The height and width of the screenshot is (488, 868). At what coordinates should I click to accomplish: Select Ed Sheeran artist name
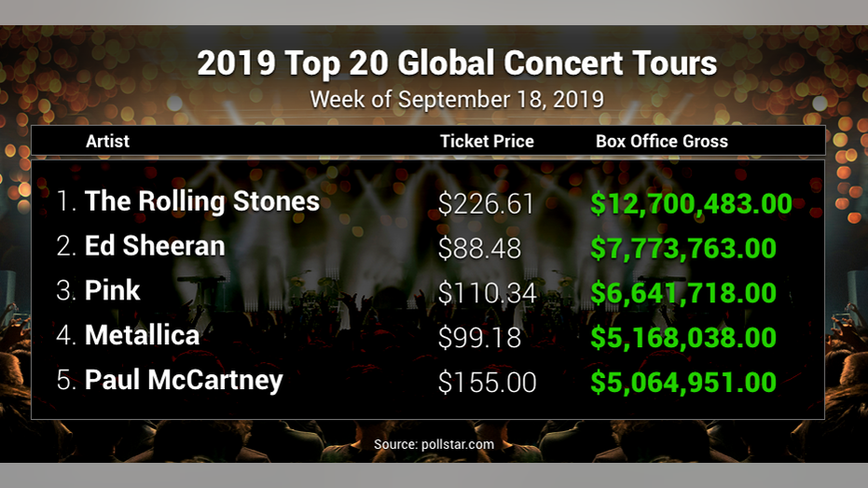155,245
